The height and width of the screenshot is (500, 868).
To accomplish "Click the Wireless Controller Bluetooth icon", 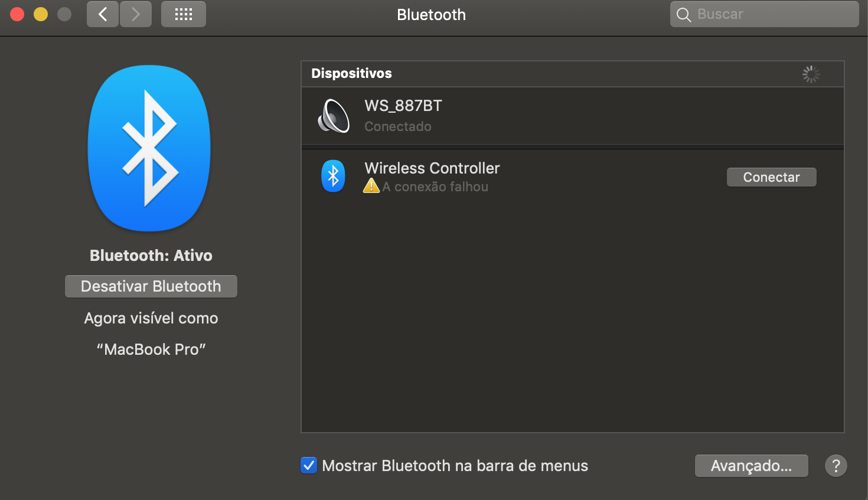I will [x=333, y=176].
